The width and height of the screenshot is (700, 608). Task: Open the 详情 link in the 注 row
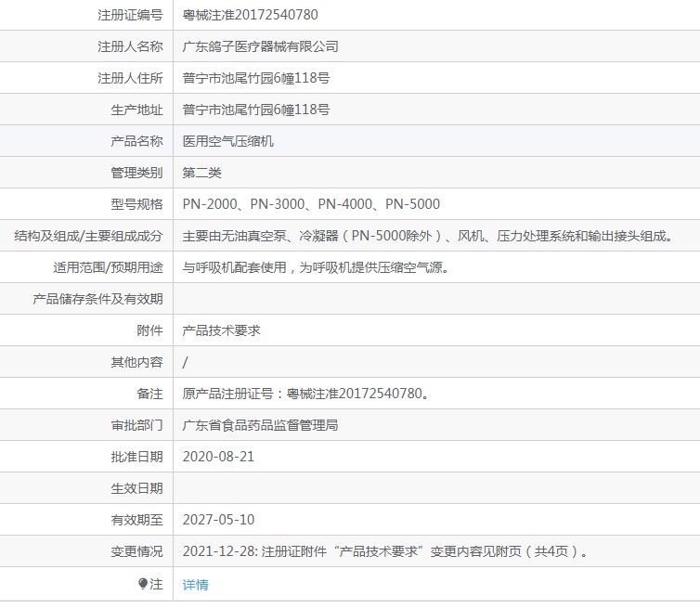click(x=195, y=585)
